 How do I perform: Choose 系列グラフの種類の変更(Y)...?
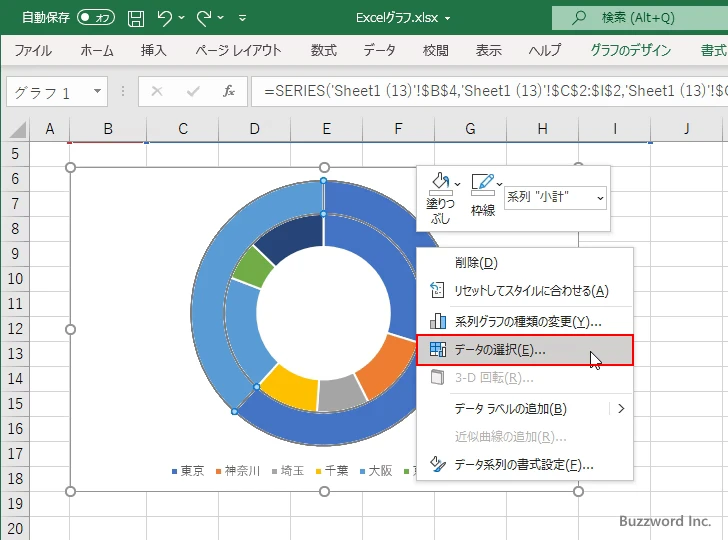tap(525, 321)
